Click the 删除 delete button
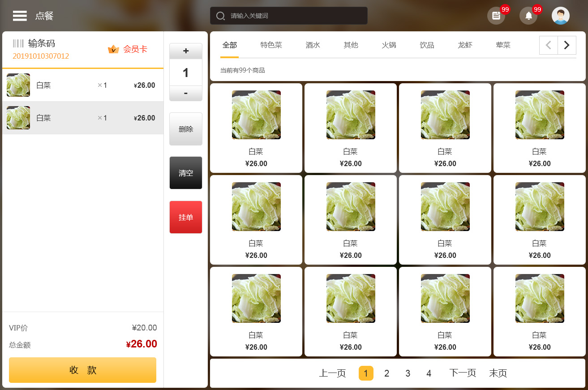 click(x=186, y=129)
